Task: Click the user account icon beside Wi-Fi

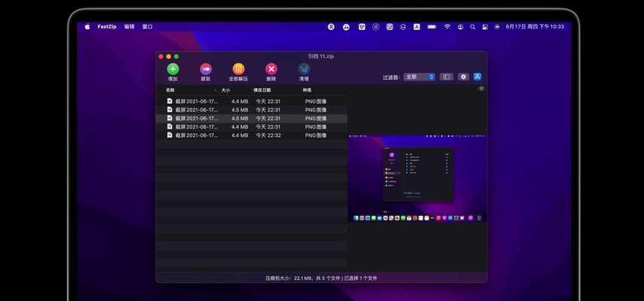Action: tap(460, 26)
